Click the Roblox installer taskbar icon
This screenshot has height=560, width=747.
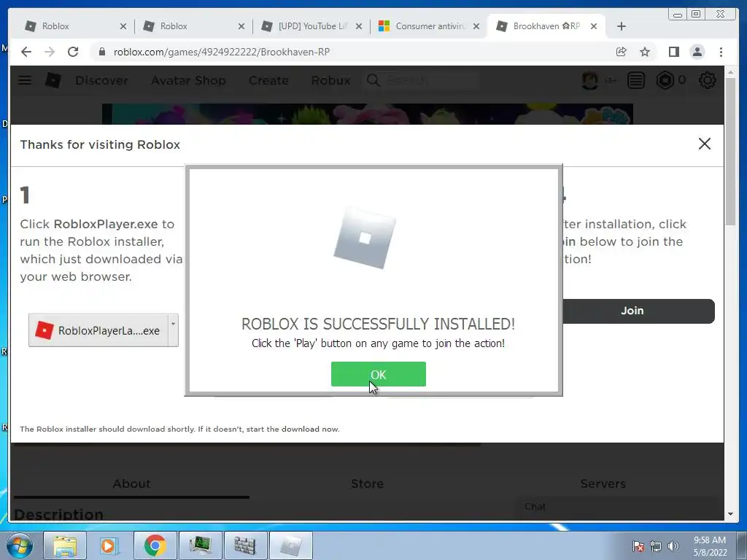coord(290,545)
